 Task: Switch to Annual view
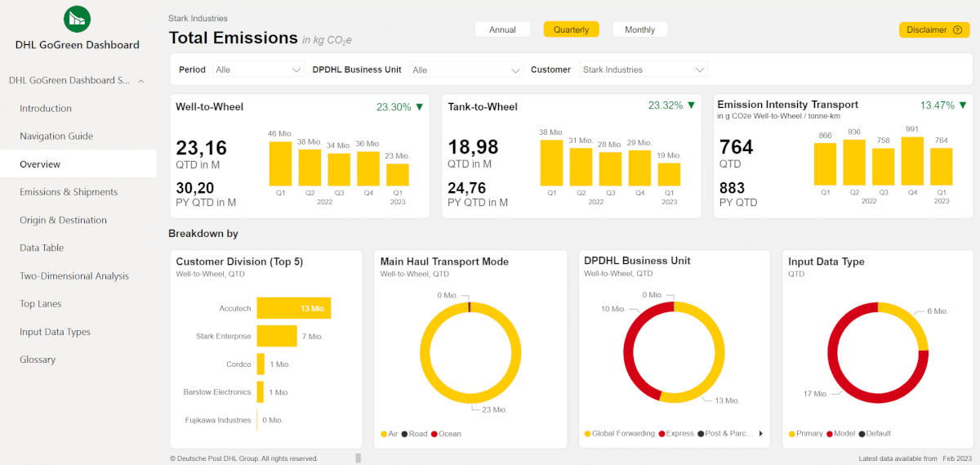502,30
